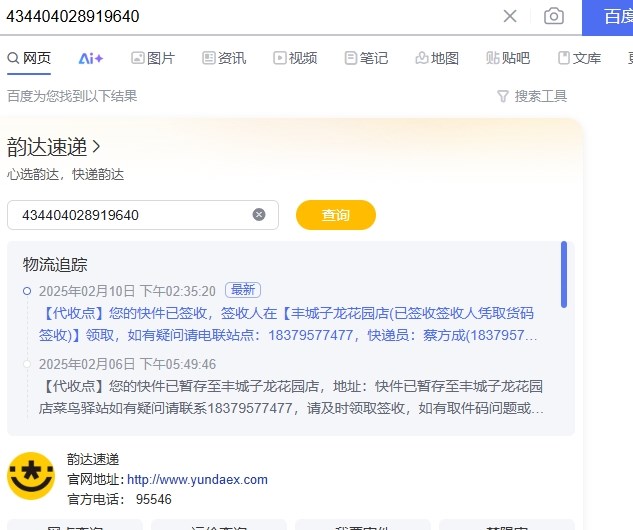Clear the top search box with X icon
633x530 pixels.
tap(510, 16)
